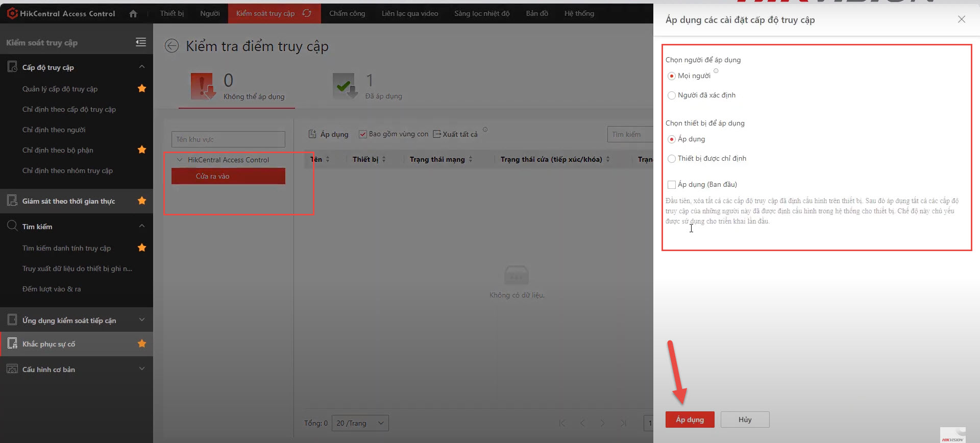Open the 20/Trang page size dropdown

click(x=360, y=423)
